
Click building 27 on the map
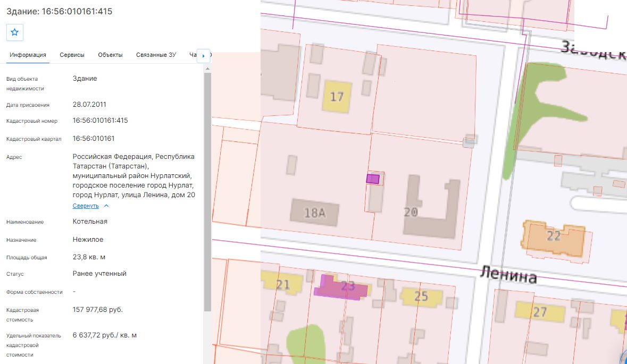(x=540, y=311)
